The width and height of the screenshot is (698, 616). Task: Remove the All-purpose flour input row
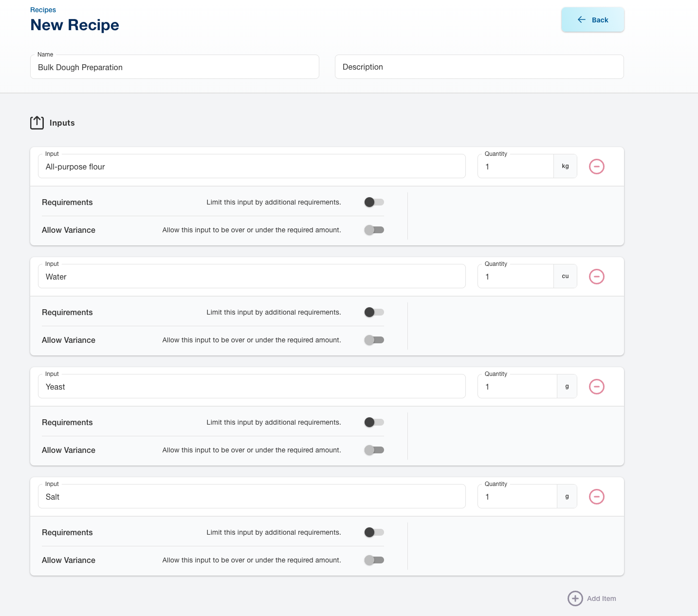[x=596, y=167]
